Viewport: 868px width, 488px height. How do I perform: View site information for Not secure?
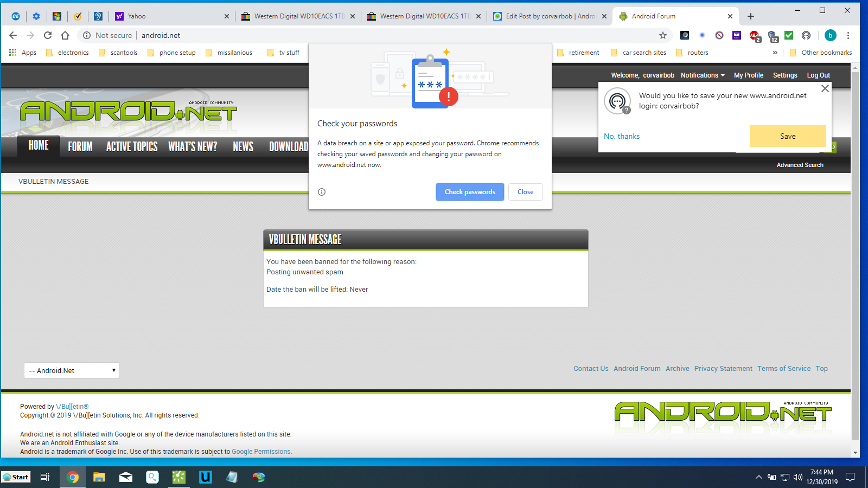coord(107,35)
